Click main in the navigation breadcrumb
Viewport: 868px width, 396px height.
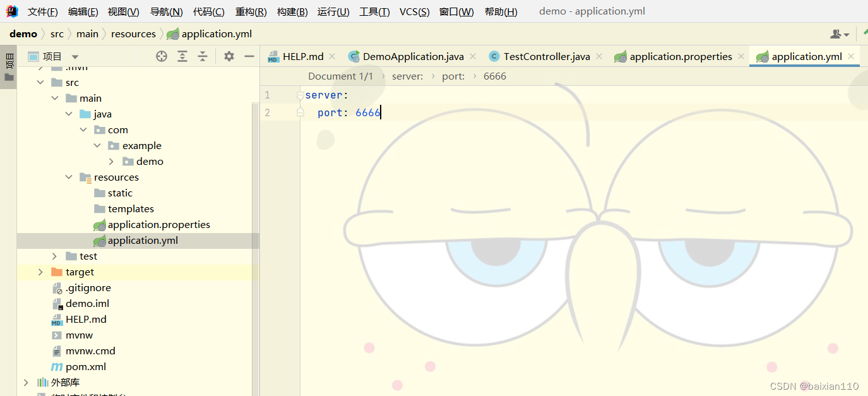(88, 34)
